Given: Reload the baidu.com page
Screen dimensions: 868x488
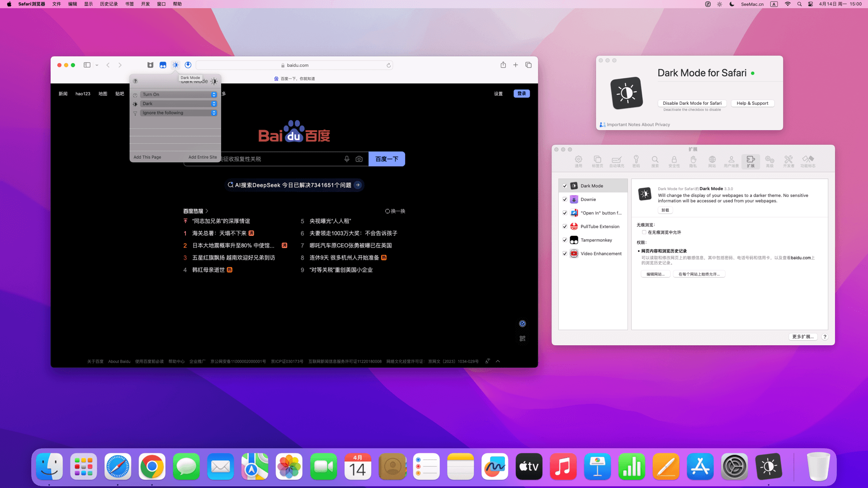Looking at the screenshot, I should tap(388, 65).
